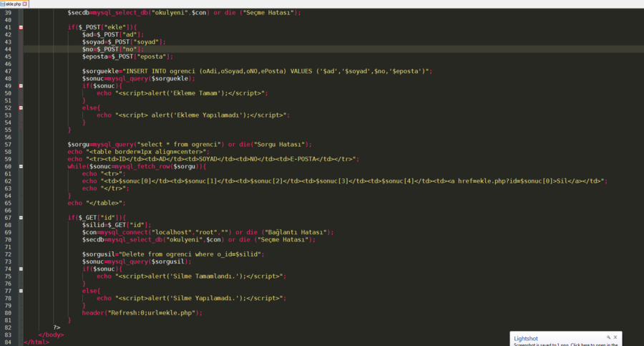Click line number 47 in the margin
Image resolution: width=644 pixels, height=346 pixels.
pos(8,71)
